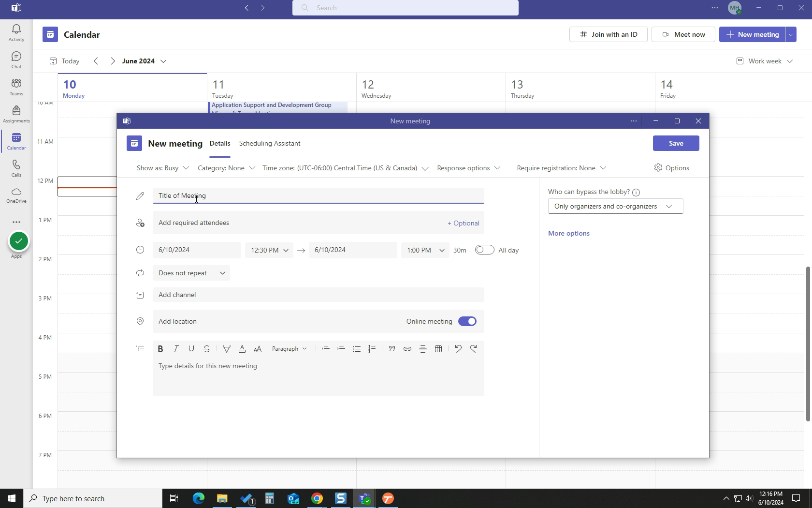Insert a quote block
The image size is (812, 508).
point(392,349)
